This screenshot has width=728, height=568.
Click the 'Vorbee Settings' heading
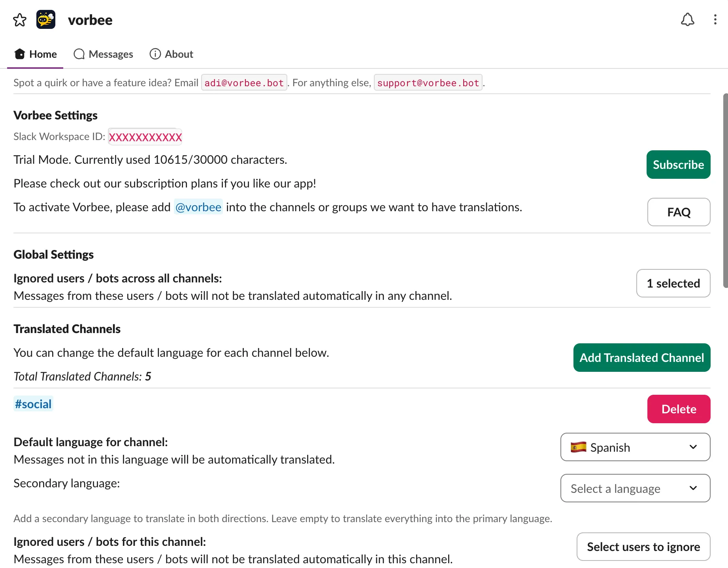55,115
